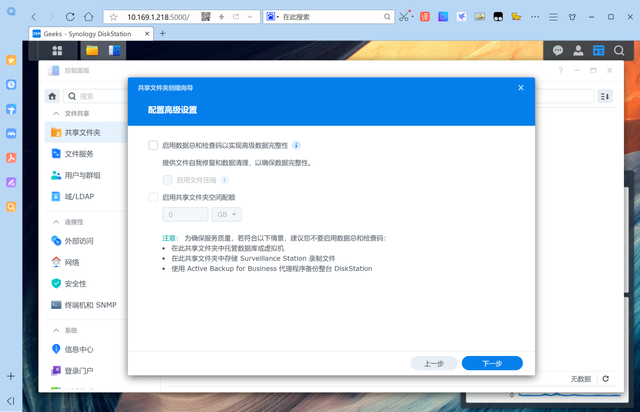
Task: Enable shared folder quota checkbox
Action: point(153,197)
